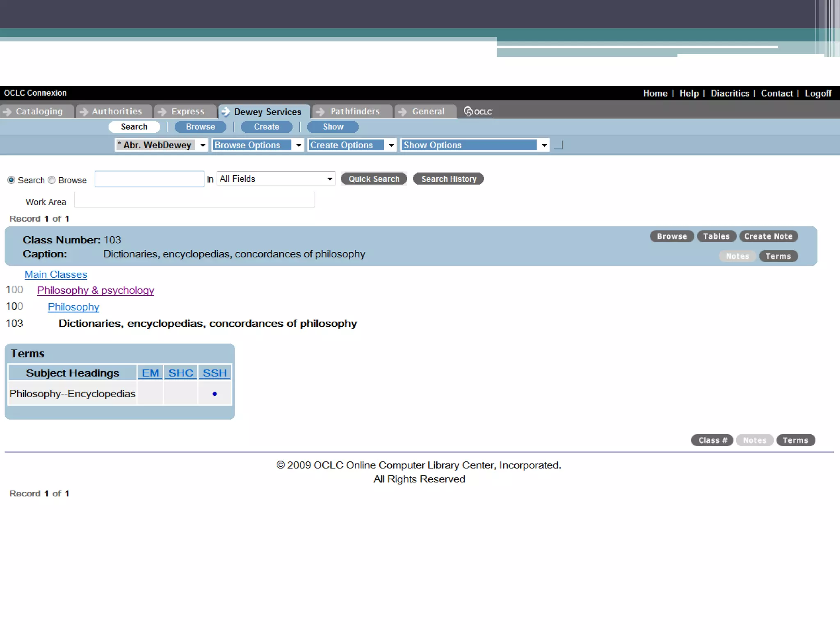
Task: Click the Cataloging tab arrow icon
Action: tap(7, 112)
